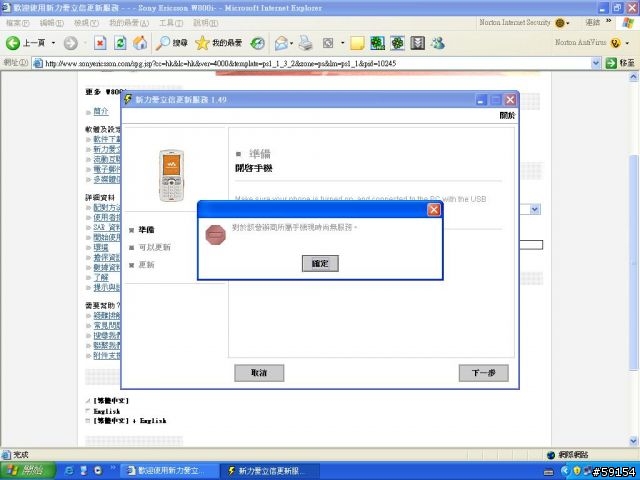The image size is (640, 480).
Task: Open the 說明(H) menu
Action: (x=205, y=23)
